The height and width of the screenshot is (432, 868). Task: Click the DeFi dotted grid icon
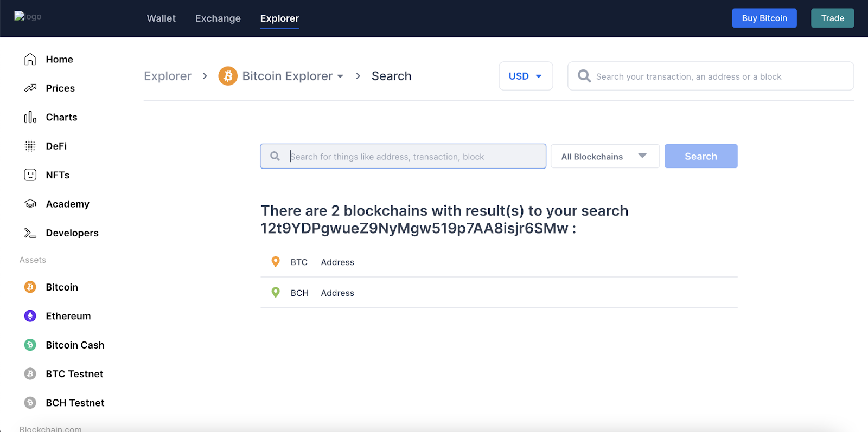[x=30, y=146]
